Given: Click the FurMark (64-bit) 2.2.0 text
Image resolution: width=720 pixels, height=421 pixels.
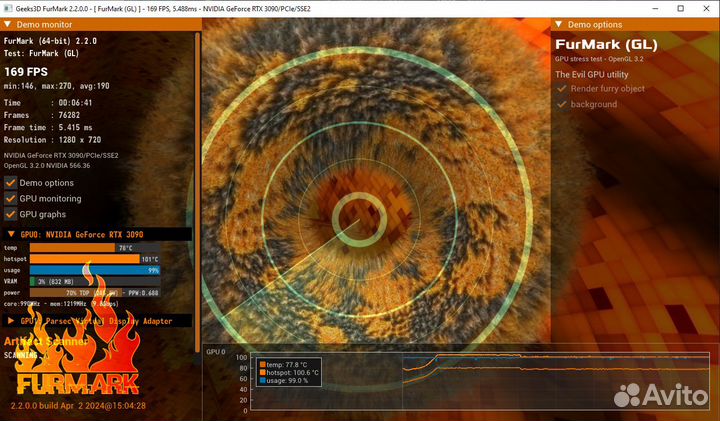Looking at the screenshot, I should pos(50,41).
